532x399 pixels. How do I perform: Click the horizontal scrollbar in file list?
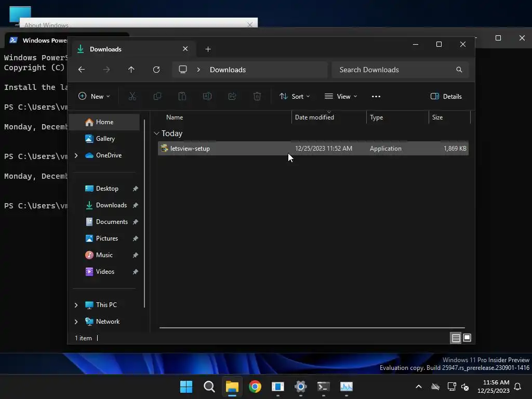(x=312, y=328)
